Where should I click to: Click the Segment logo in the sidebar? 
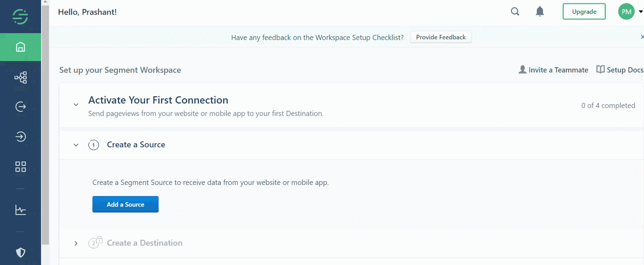[x=20, y=17]
